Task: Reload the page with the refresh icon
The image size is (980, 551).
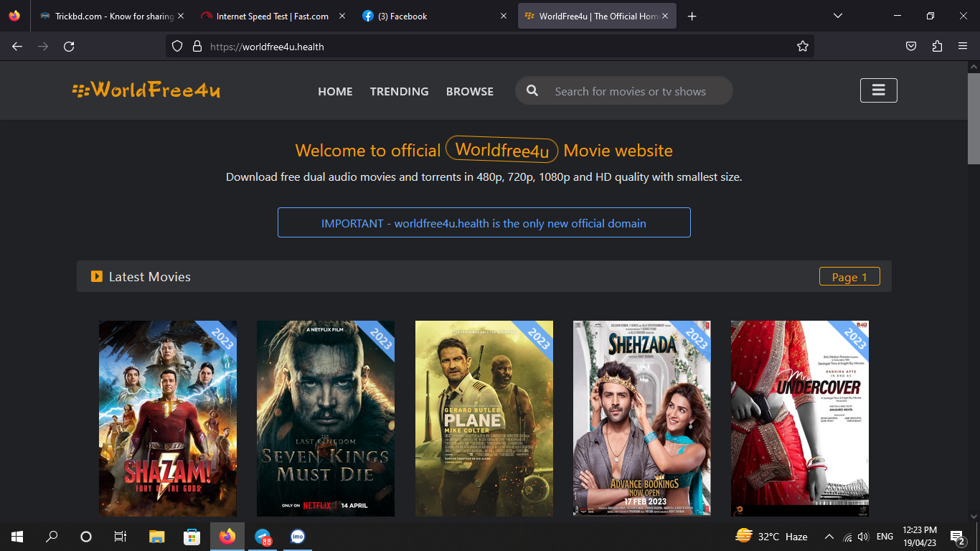Action: coord(69,46)
